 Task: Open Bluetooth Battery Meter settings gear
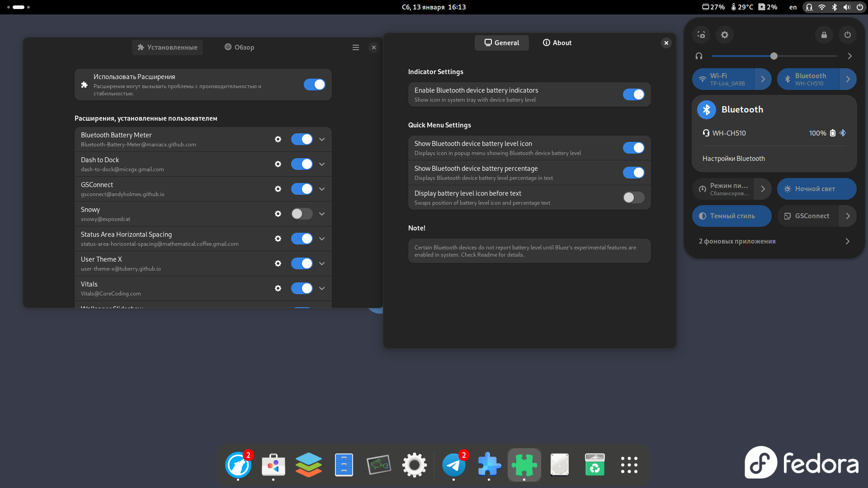[278, 139]
